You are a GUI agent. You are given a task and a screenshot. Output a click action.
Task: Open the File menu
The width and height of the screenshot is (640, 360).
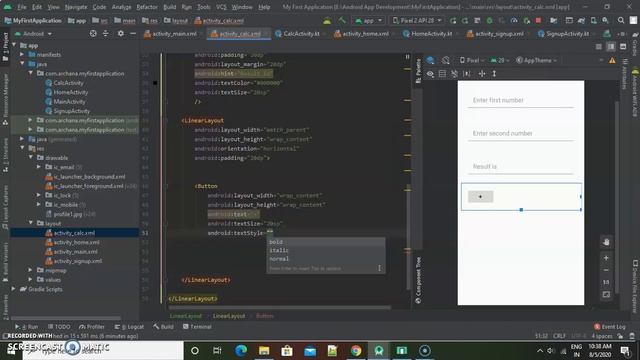tap(22, 7)
